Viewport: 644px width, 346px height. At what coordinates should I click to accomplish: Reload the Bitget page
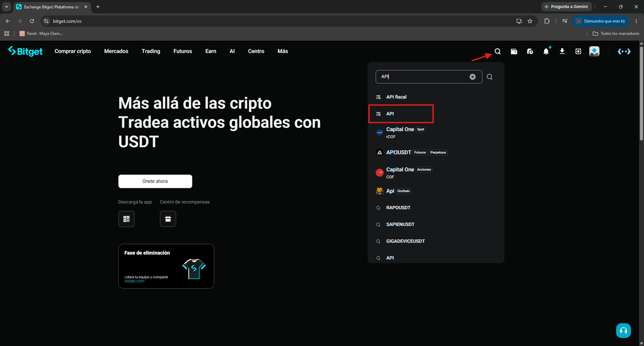tap(32, 21)
